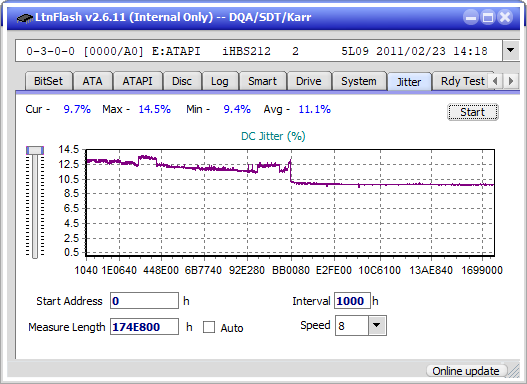Switch to the BitSet tab
This screenshot has width=527, height=384.
click(x=48, y=81)
